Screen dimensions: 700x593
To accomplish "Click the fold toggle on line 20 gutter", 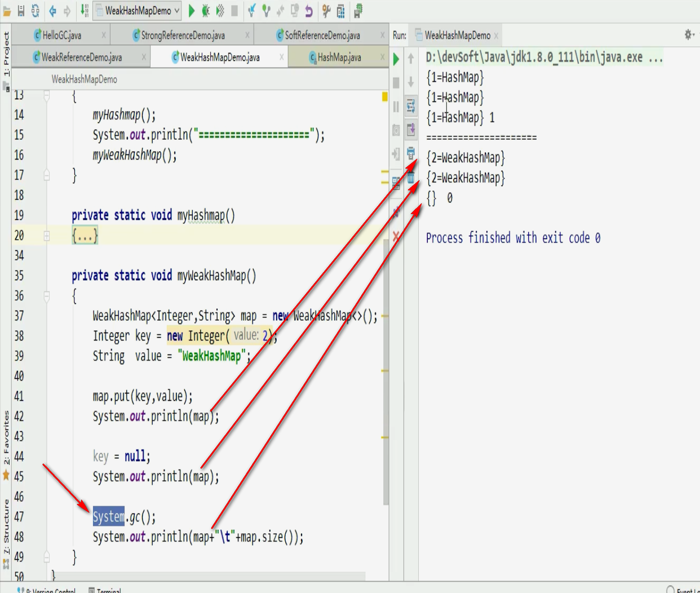I will pyautogui.click(x=47, y=236).
